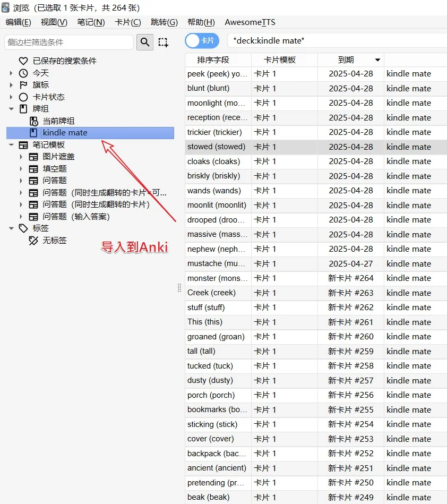
Task: Click the deck icon next to 牌组
Action: point(23,109)
